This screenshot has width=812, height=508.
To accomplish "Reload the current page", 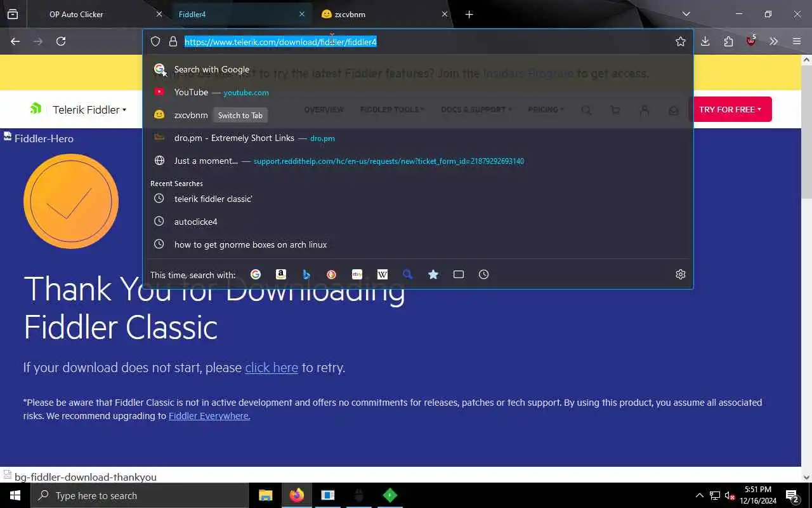I will 61,41.
